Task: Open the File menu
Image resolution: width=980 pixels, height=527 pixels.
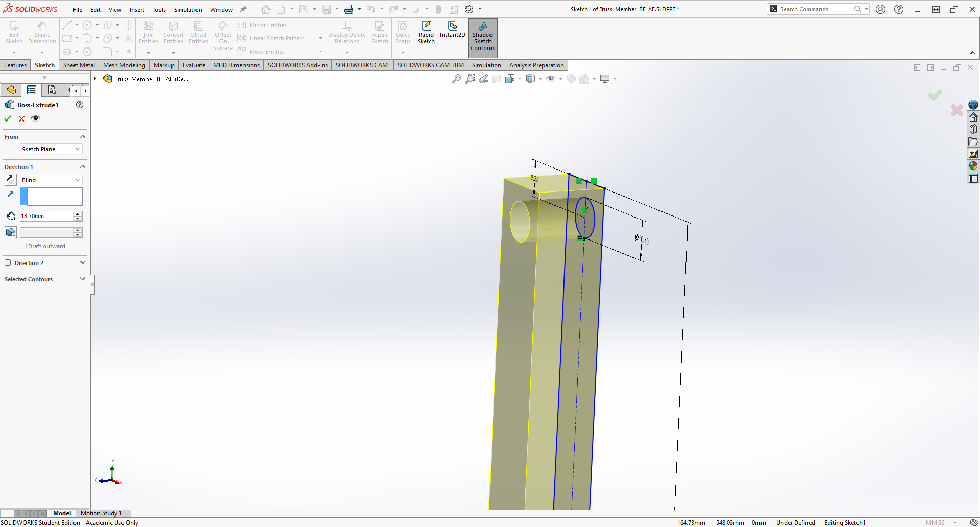Action: coord(78,10)
